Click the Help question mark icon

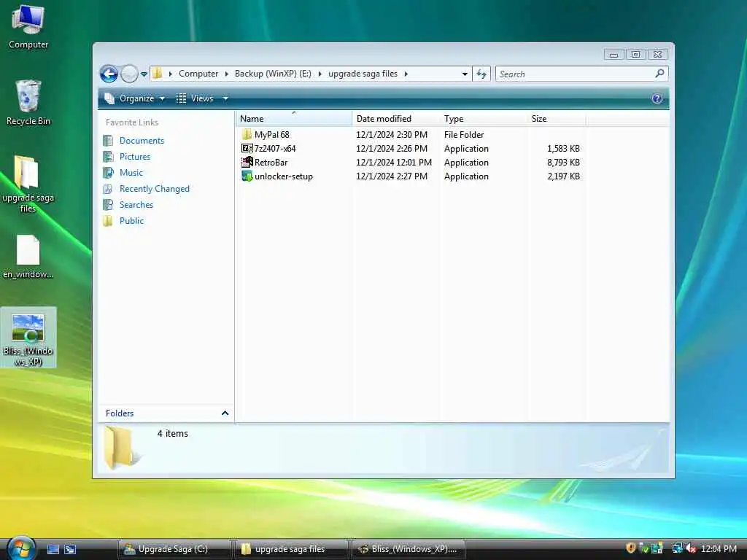click(x=657, y=98)
